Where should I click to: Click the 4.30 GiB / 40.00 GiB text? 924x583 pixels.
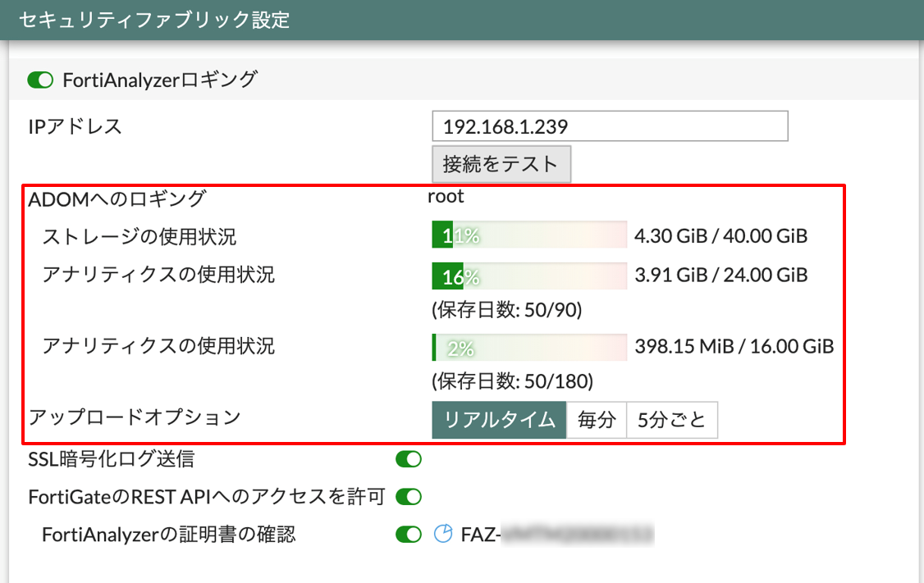[720, 236]
